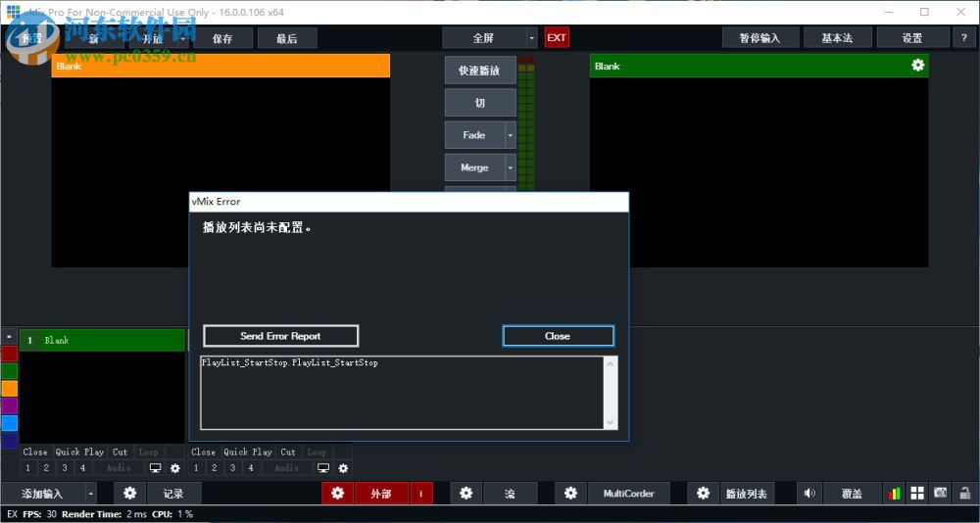
Task: Click the 基本法 button
Action: click(x=837, y=38)
